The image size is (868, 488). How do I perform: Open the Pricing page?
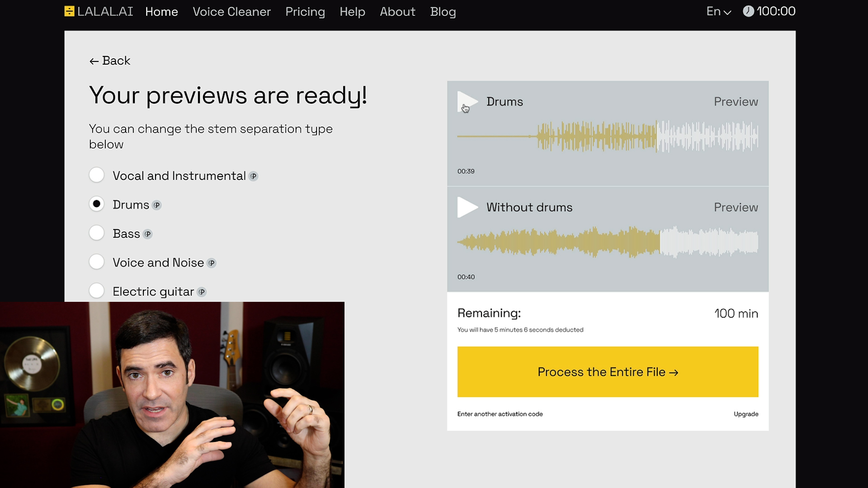click(x=305, y=12)
